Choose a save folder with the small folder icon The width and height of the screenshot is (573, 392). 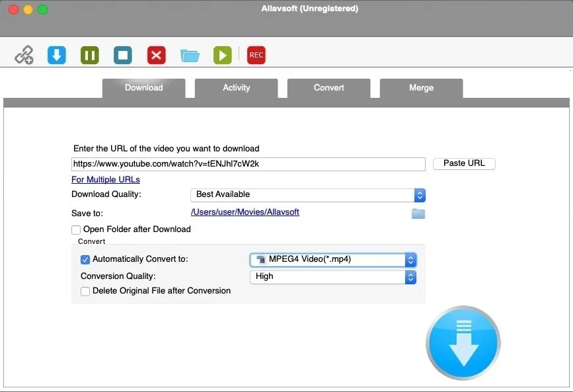point(418,212)
